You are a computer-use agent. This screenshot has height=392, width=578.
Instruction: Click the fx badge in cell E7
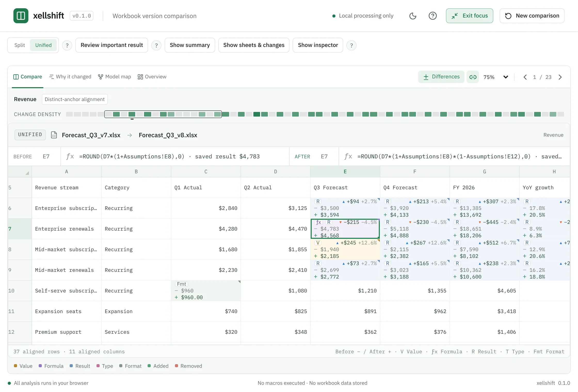(319, 222)
